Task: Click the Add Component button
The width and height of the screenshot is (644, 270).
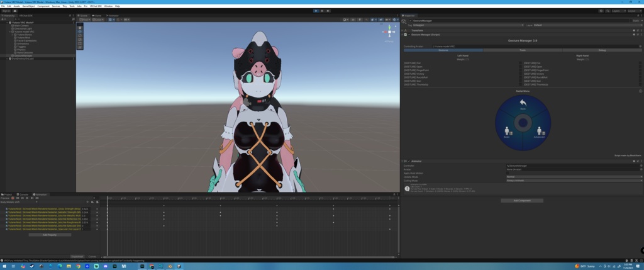Action: (x=522, y=201)
